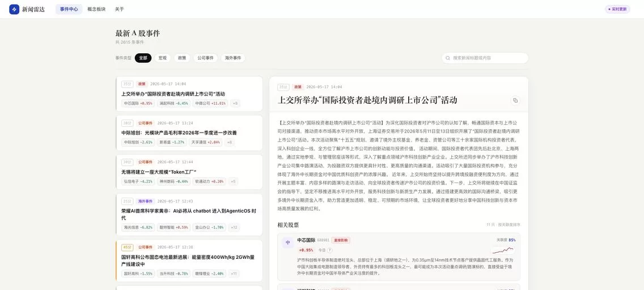
Task: Expand the +5 more stocks chip
Action: pyautogui.click(x=234, y=181)
